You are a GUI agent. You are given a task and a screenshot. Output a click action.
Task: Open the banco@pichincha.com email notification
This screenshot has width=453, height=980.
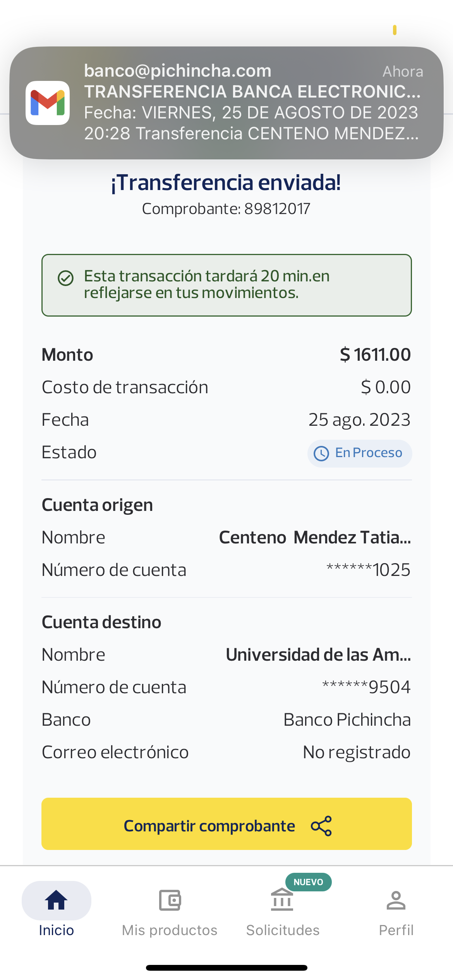(x=252, y=102)
